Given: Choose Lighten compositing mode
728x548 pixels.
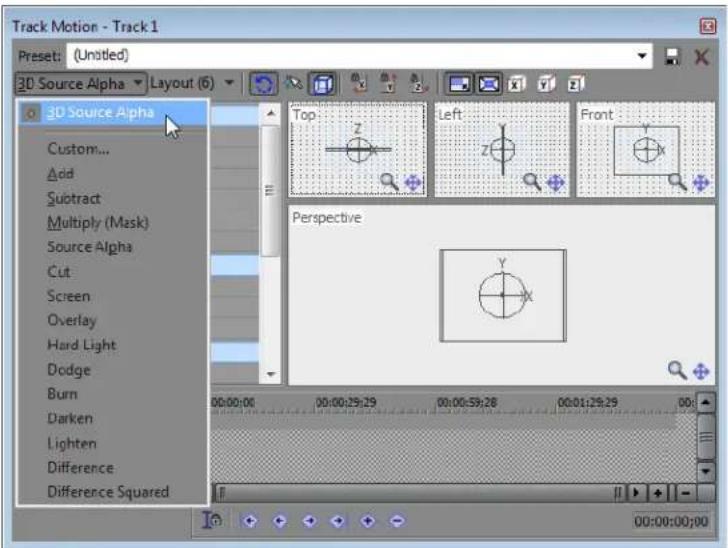Looking at the screenshot, I should click(x=72, y=444).
